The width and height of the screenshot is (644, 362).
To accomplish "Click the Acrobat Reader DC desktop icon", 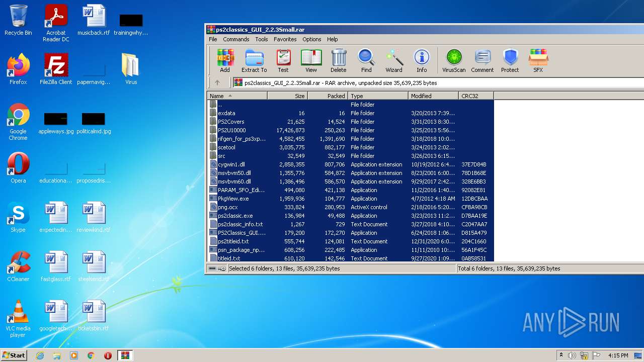I will 56,23.
